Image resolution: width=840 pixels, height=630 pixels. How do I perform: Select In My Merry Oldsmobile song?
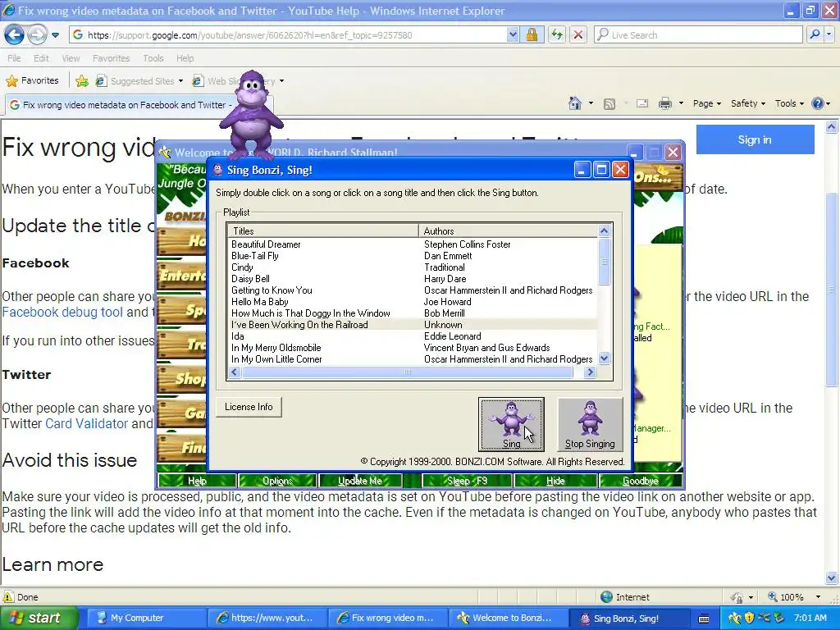276,348
